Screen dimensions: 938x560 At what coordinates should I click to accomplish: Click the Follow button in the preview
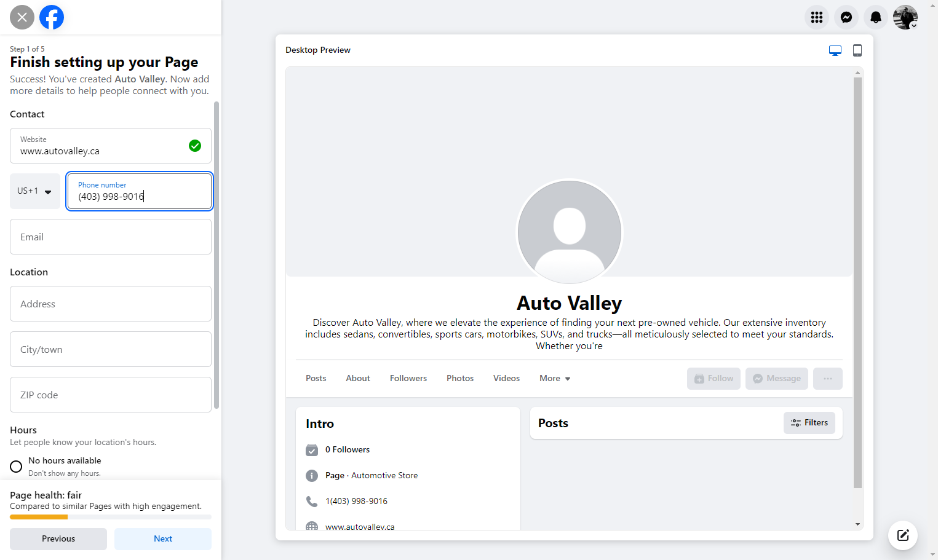(x=713, y=379)
